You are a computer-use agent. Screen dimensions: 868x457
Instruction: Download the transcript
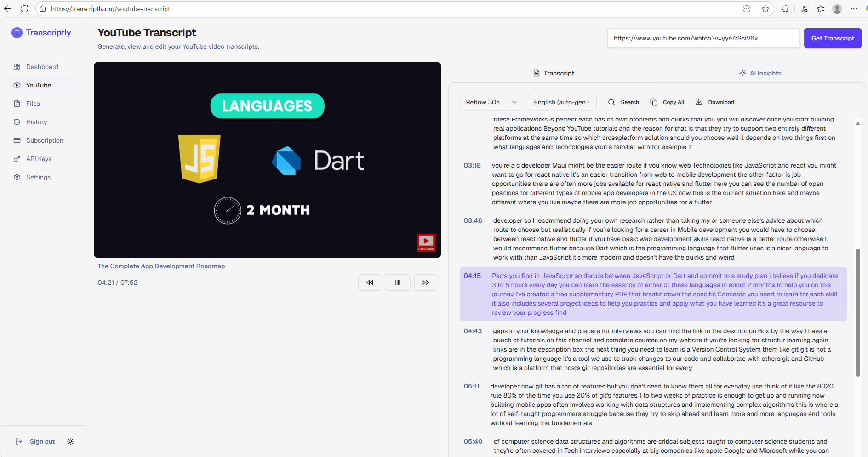(714, 102)
